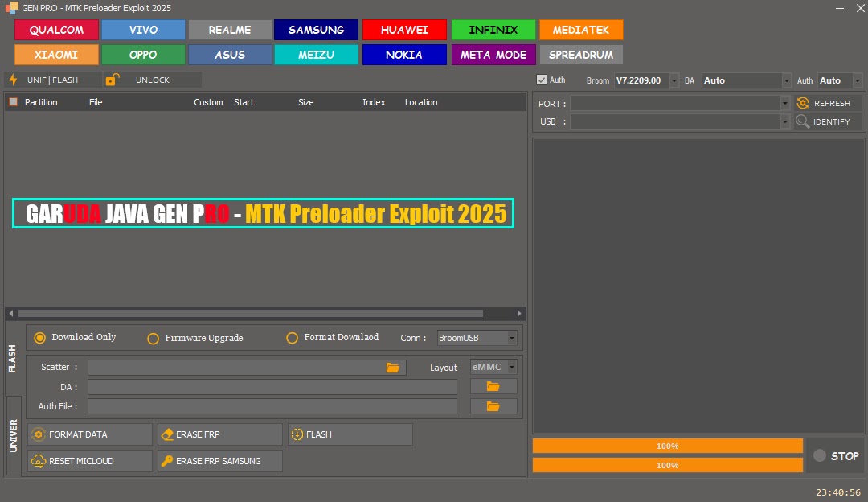Click the IDENTIFY magnifier icon
The image size is (868, 502).
803,121
